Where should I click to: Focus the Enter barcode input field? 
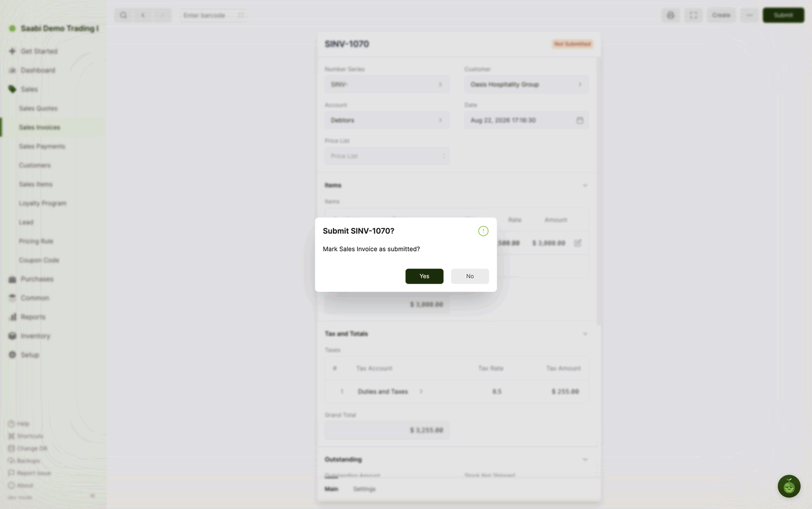pos(213,15)
